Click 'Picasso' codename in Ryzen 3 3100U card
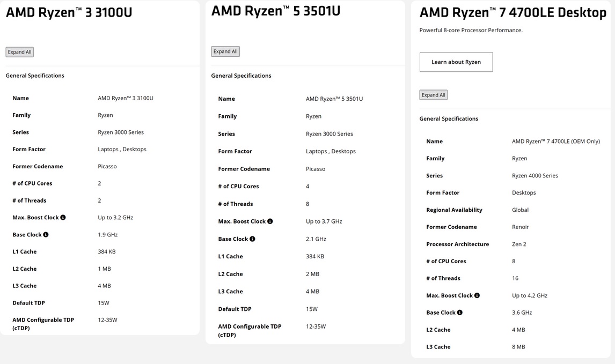Viewport: 615px width, 364px height. point(107,166)
